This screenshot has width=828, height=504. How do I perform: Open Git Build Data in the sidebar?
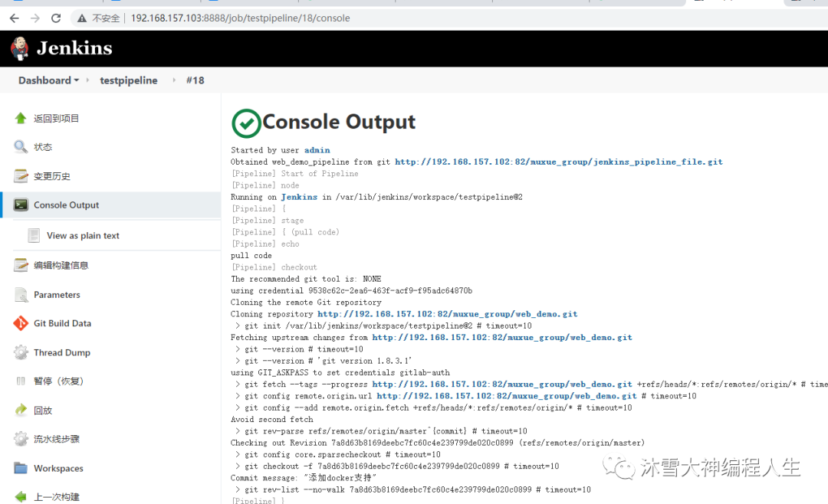62,323
